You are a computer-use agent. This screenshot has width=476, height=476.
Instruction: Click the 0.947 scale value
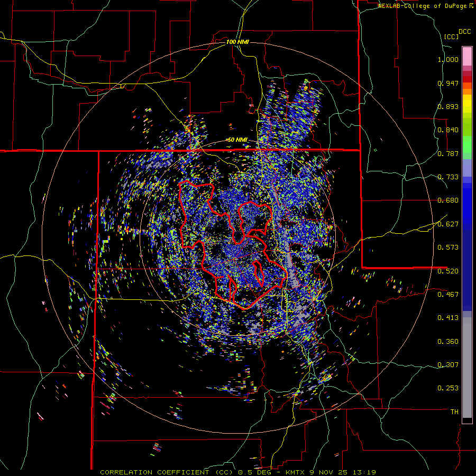click(x=448, y=83)
